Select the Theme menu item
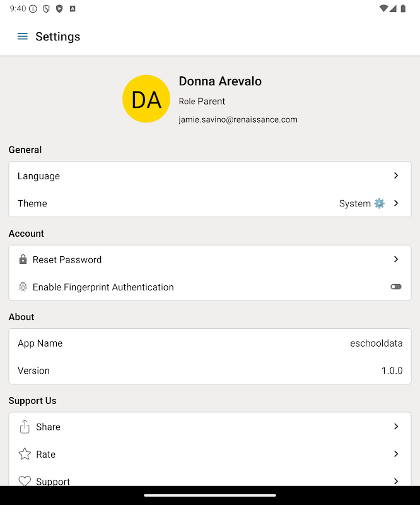The image size is (420, 505). pyautogui.click(x=32, y=203)
